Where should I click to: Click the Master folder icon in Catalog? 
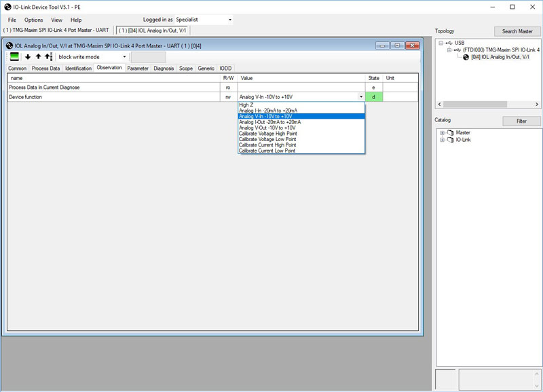pos(450,132)
